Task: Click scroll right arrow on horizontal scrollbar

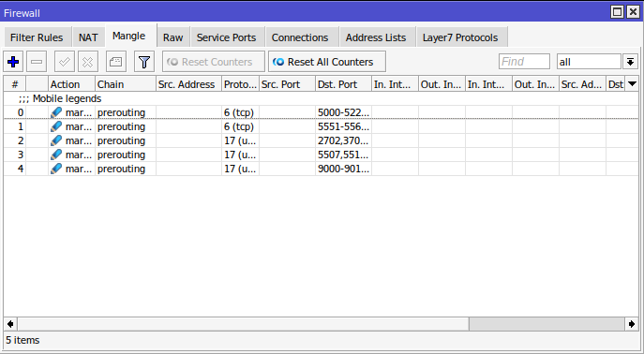Action: coord(632,324)
